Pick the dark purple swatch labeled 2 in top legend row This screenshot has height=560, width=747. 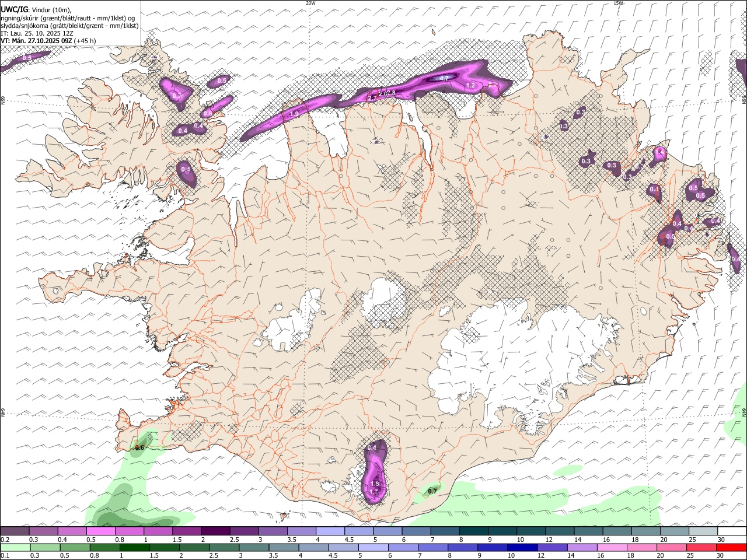[x=215, y=531]
